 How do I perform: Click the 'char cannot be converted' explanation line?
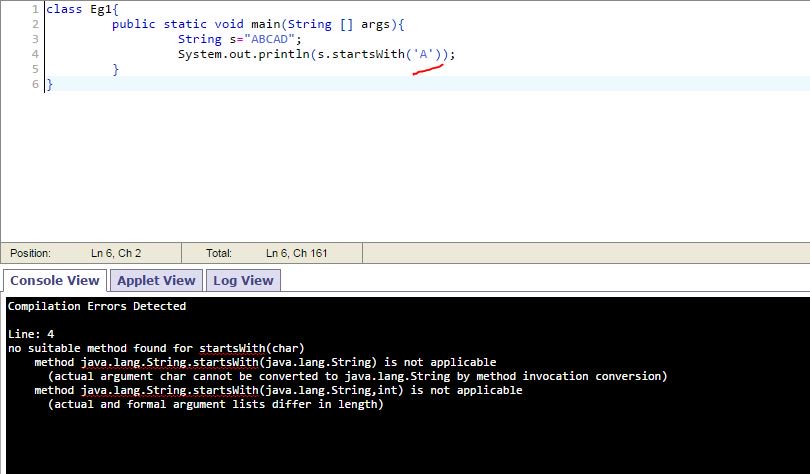click(x=357, y=376)
